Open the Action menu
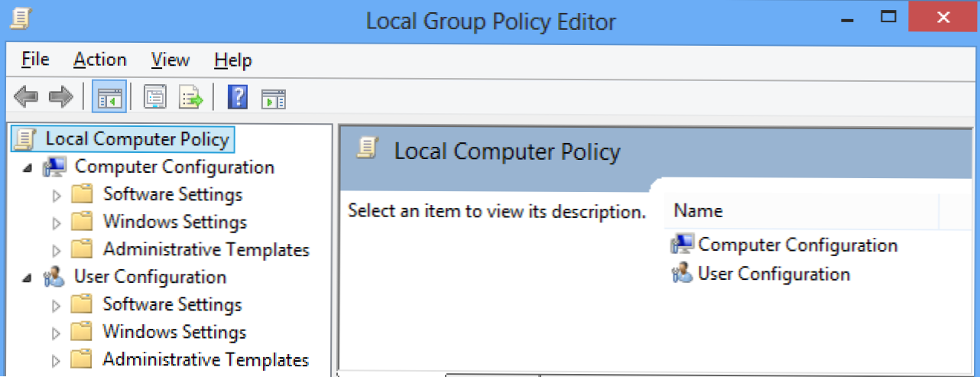This screenshot has height=377, width=980. coord(100,60)
